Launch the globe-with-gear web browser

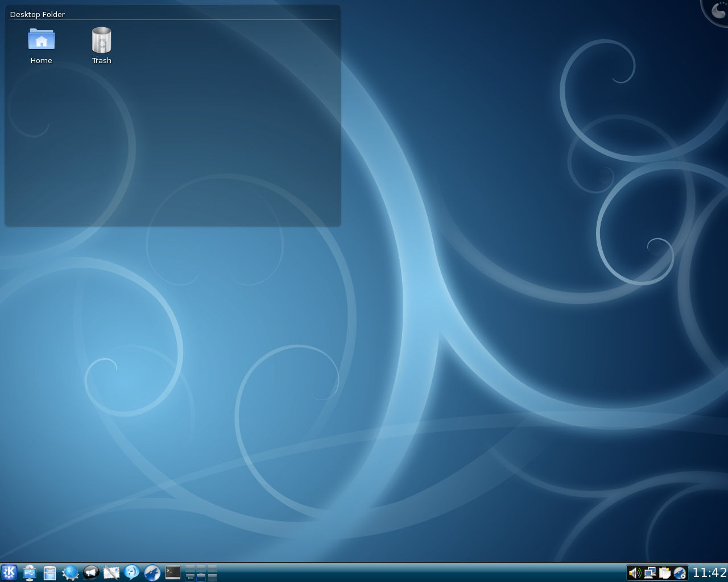pyautogui.click(x=71, y=572)
